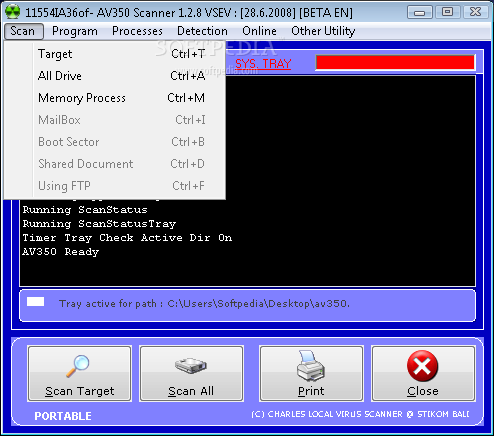Click the PORTABLE label

pyautogui.click(x=63, y=416)
